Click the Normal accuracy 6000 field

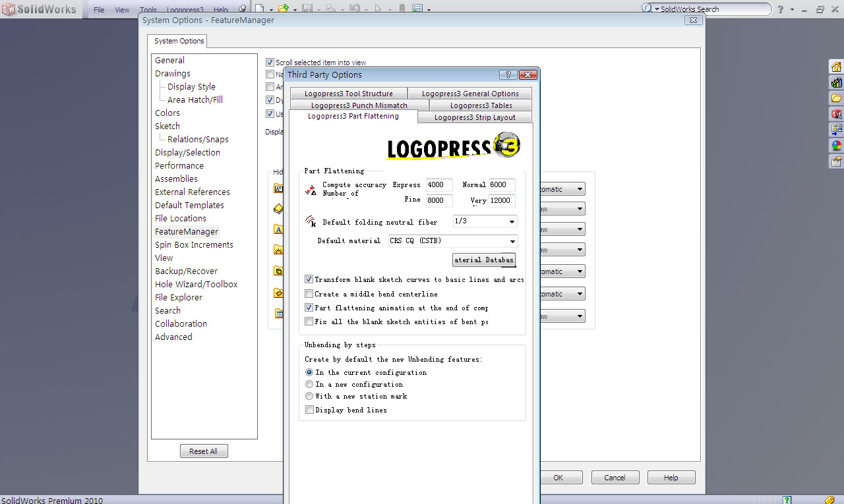pos(502,185)
